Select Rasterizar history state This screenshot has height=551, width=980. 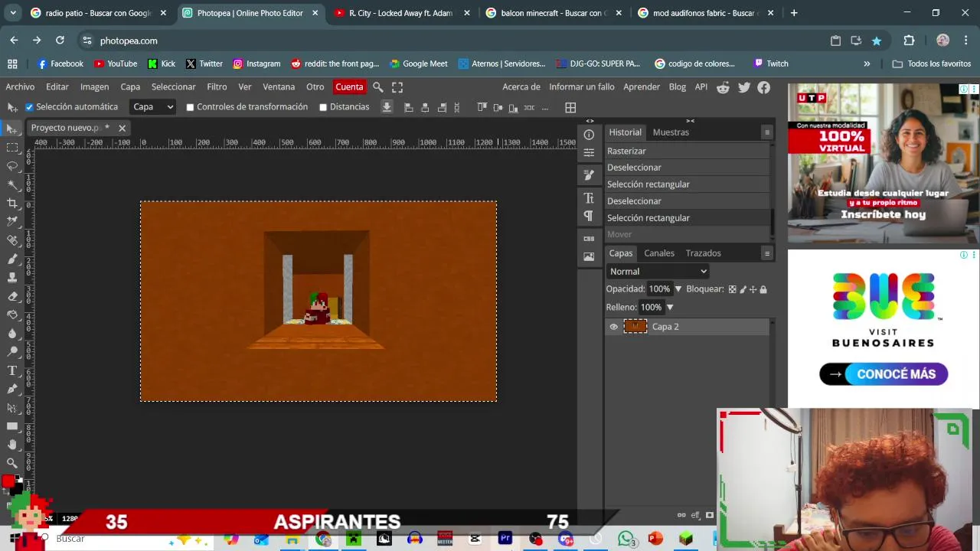[688, 151]
